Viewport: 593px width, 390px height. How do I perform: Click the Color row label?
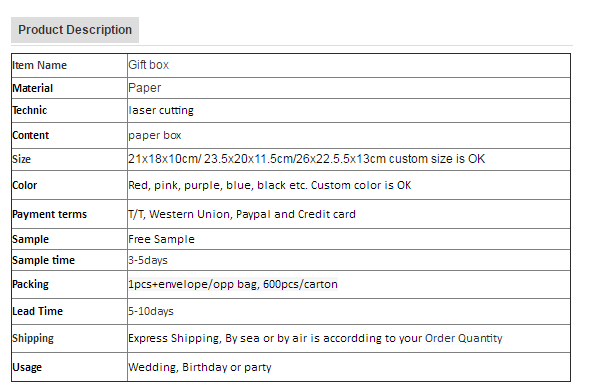pyautogui.click(x=25, y=185)
